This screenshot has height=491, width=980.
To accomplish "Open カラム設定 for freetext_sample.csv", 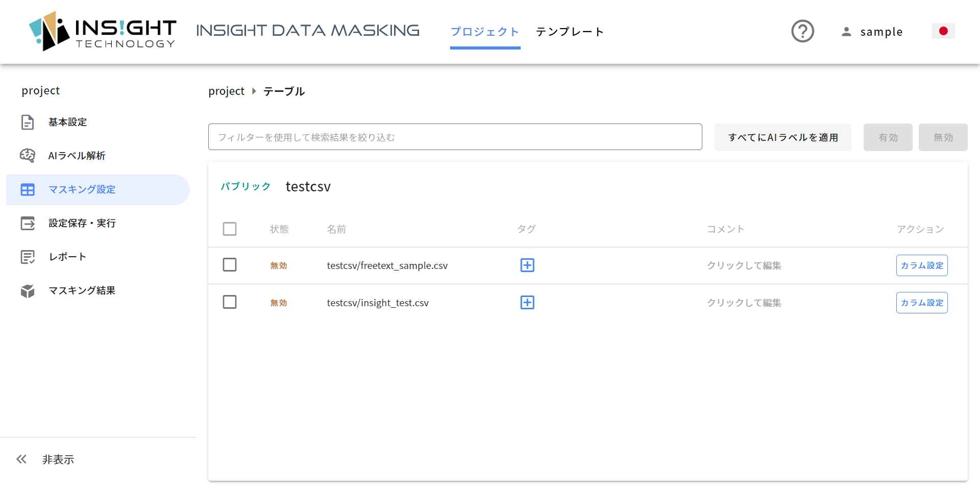I will click(x=922, y=265).
